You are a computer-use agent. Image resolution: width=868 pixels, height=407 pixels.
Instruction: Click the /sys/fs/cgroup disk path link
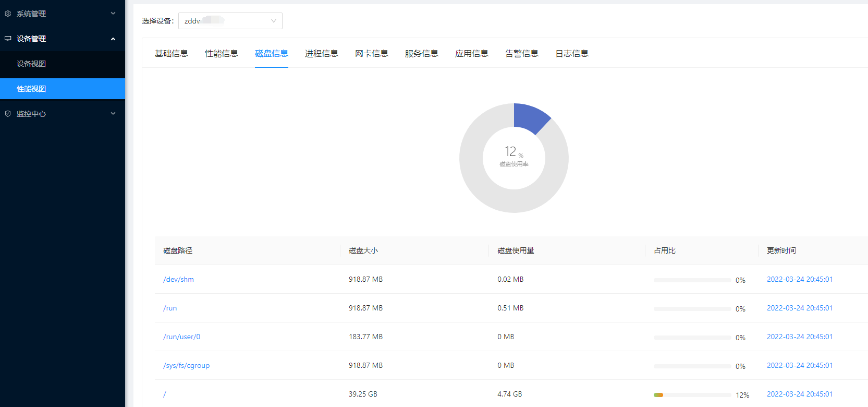(x=186, y=365)
